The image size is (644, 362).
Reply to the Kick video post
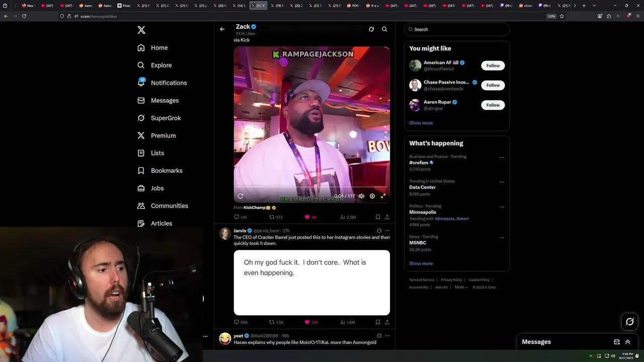pyautogui.click(x=240, y=217)
